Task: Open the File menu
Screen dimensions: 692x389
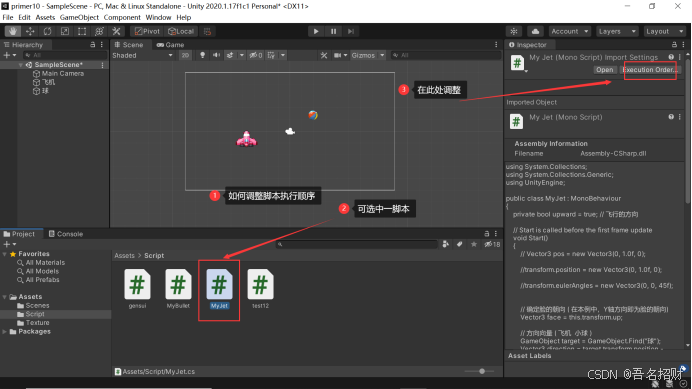Action: (x=8, y=17)
